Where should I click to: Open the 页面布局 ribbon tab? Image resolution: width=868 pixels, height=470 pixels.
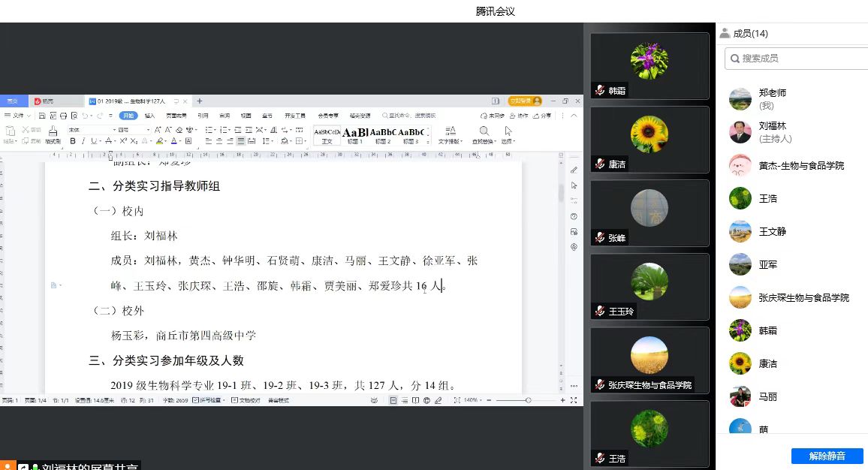(x=176, y=116)
